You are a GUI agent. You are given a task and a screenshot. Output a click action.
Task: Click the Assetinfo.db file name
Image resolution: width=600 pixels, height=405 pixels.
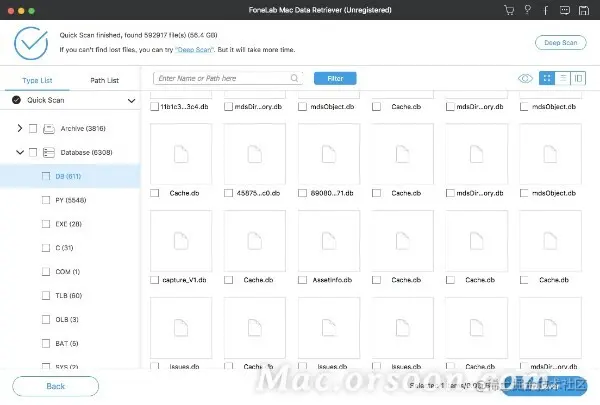tap(332, 280)
